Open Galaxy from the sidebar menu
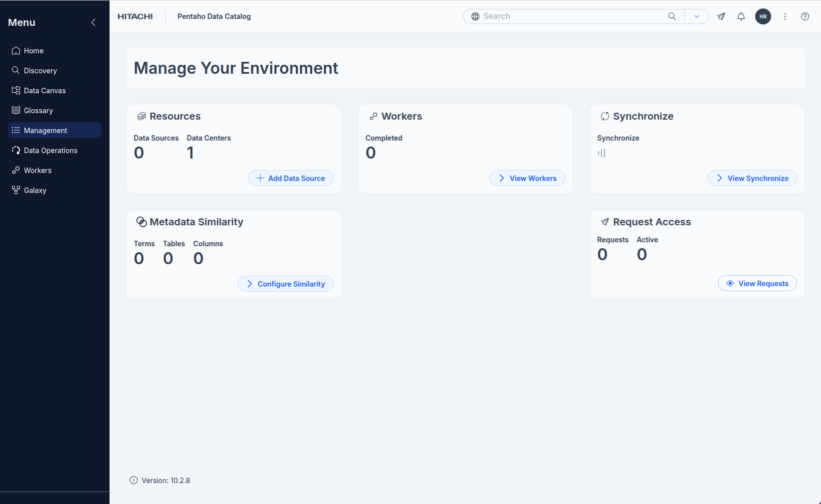 click(35, 190)
